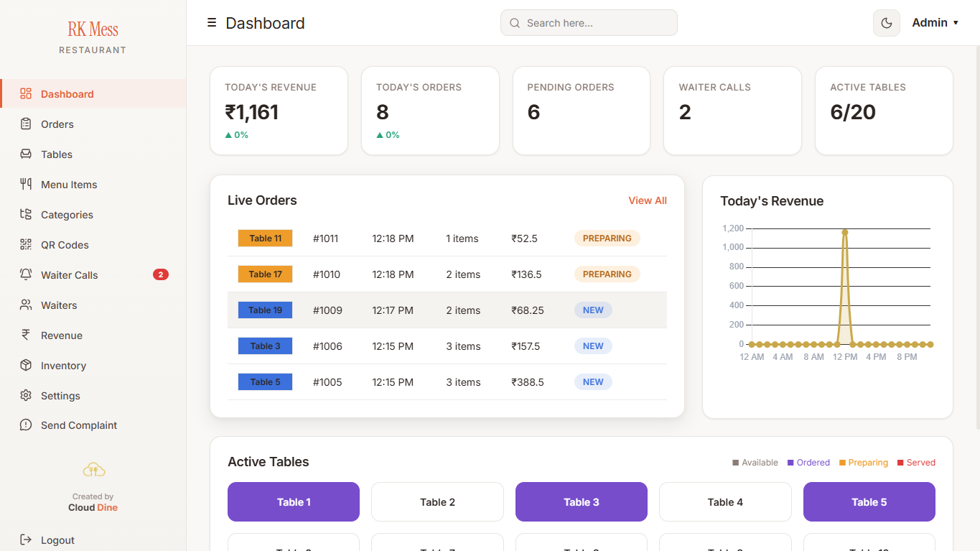Image resolution: width=980 pixels, height=551 pixels.
Task: Click the Today's Revenue ₹1,161 value
Action: click(251, 112)
